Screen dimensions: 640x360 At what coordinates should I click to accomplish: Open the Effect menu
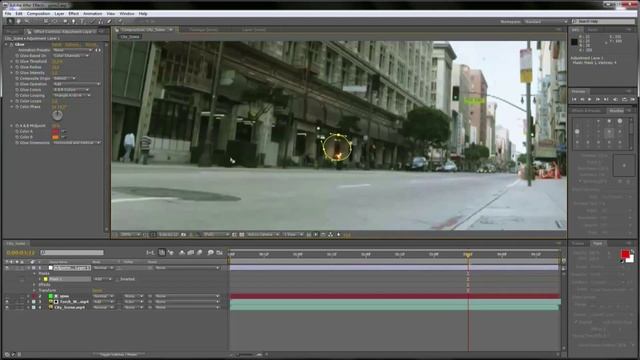73,13
